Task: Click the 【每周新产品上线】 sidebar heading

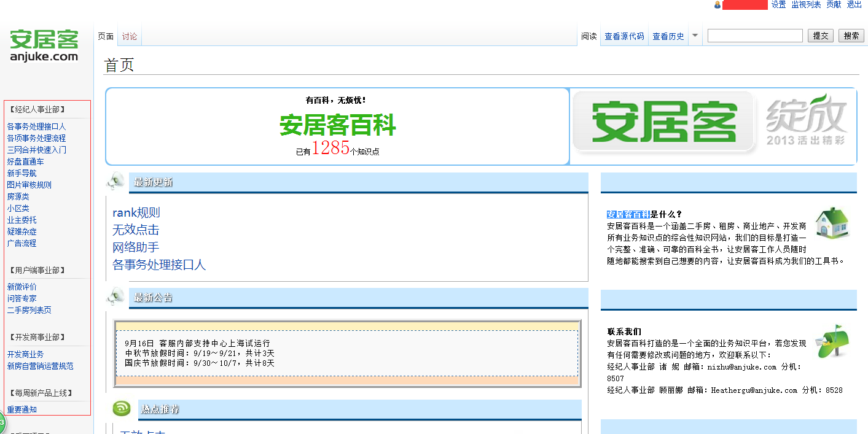Action: tap(41, 393)
